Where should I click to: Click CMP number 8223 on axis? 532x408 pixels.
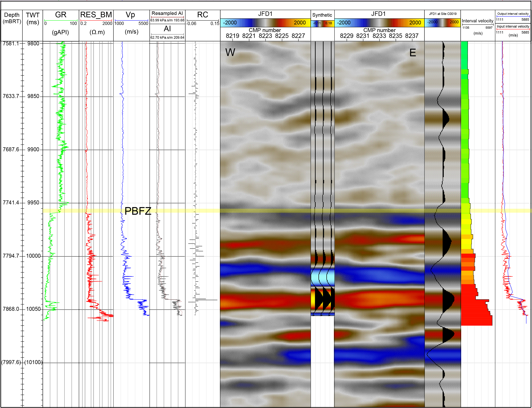[265, 36]
